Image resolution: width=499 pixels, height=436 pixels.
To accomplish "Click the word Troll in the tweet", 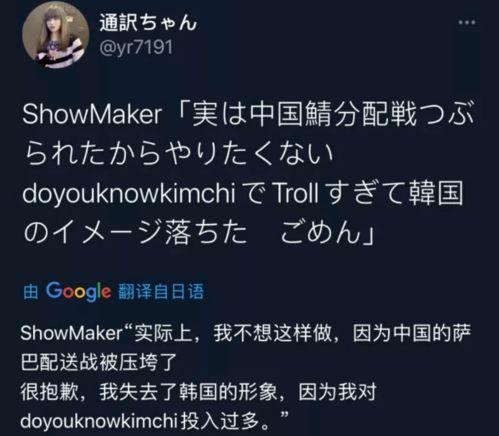I will [296, 193].
